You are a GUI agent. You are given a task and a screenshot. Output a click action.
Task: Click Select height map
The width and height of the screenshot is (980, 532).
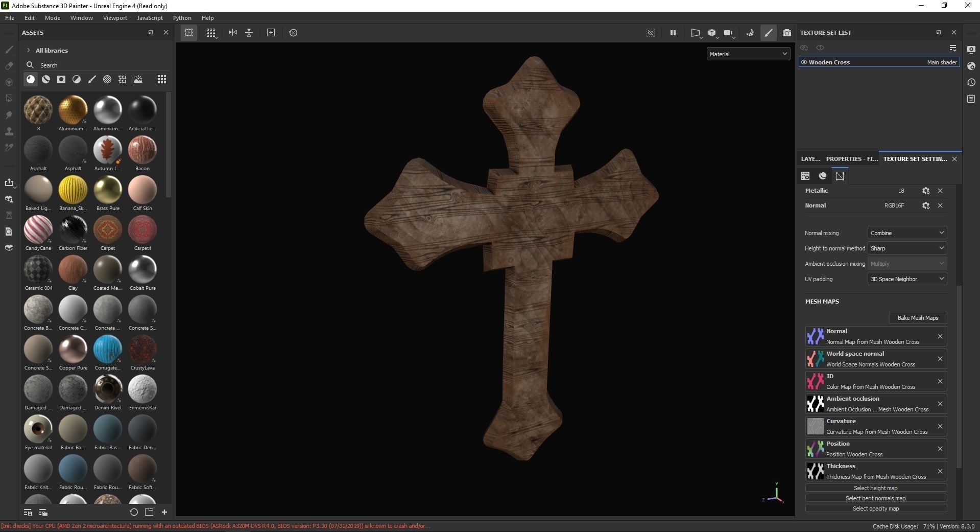(875, 488)
